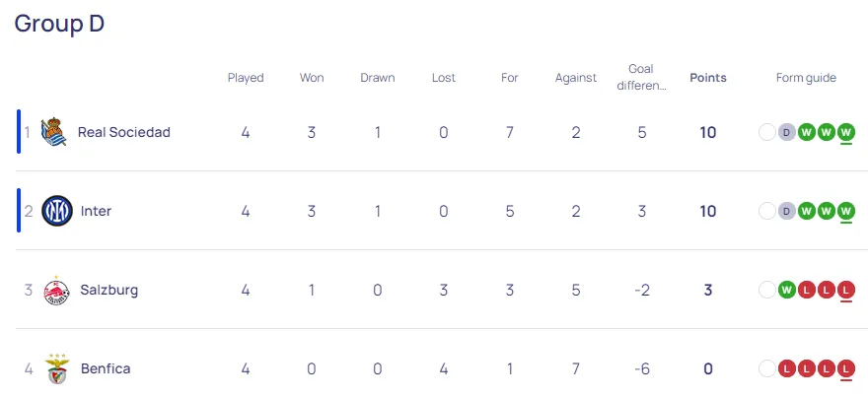Click Real Sociedad's latest win form badge

pyautogui.click(x=846, y=132)
